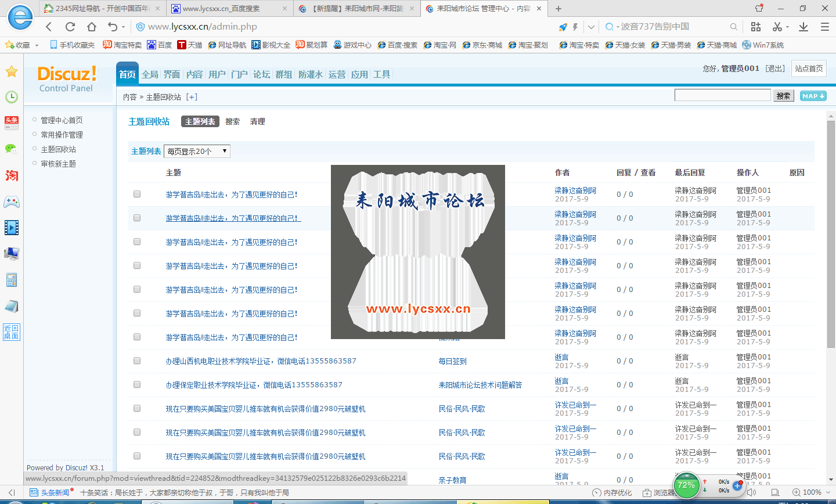Click the scissors screenshot icon
Image resolution: width=836 pixels, height=504 pixels.
[777, 27]
